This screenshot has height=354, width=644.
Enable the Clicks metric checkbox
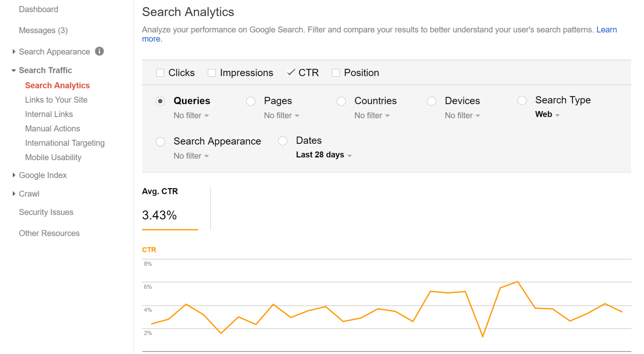click(x=160, y=73)
